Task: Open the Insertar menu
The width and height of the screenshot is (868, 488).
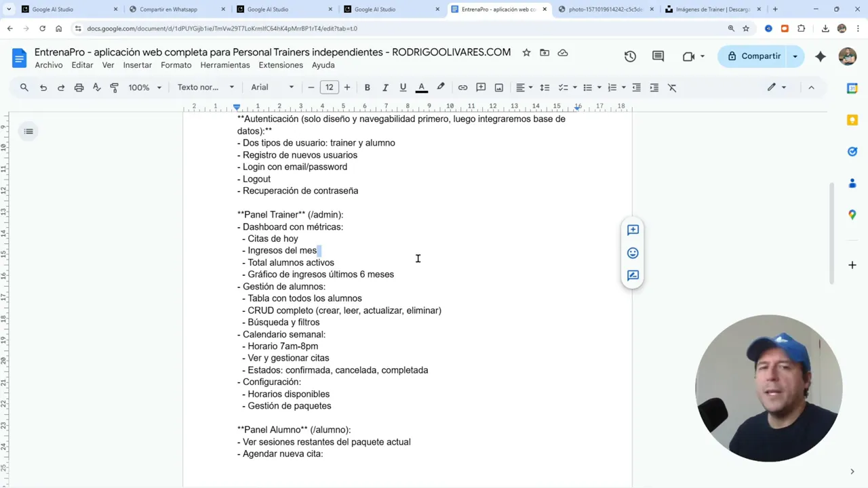Action: 137,64
